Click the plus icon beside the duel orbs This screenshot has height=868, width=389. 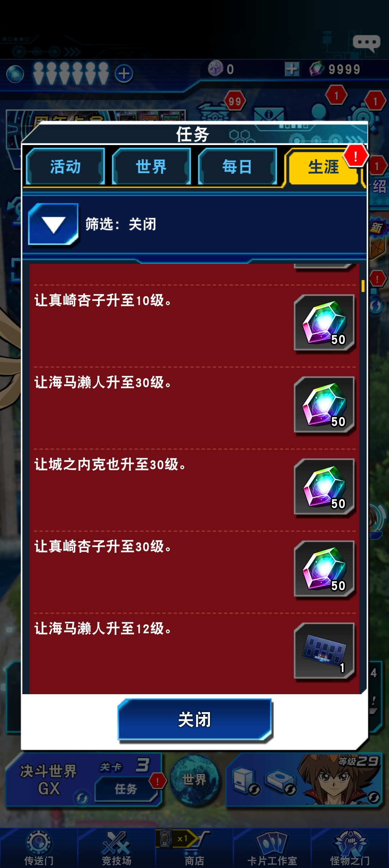[124, 74]
